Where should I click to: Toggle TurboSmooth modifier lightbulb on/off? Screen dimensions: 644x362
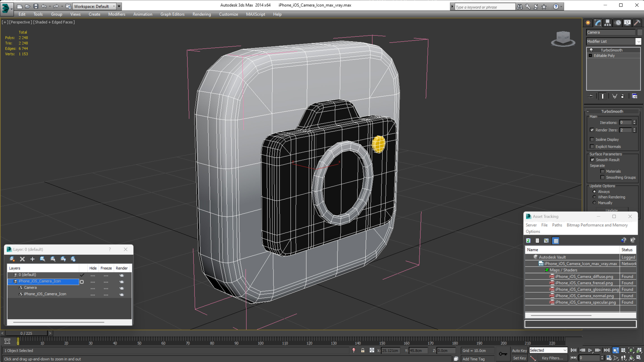point(591,50)
